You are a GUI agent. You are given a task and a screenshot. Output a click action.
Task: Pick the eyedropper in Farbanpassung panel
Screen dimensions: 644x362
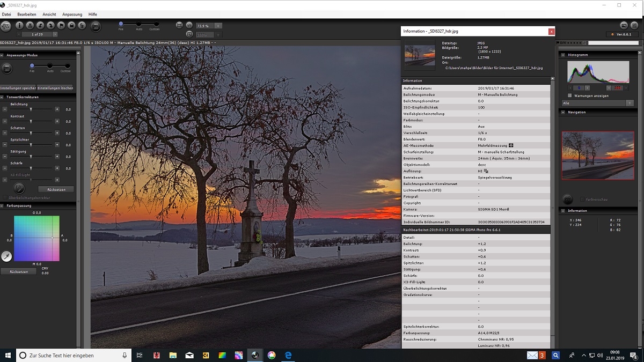click(x=6, y=256)
